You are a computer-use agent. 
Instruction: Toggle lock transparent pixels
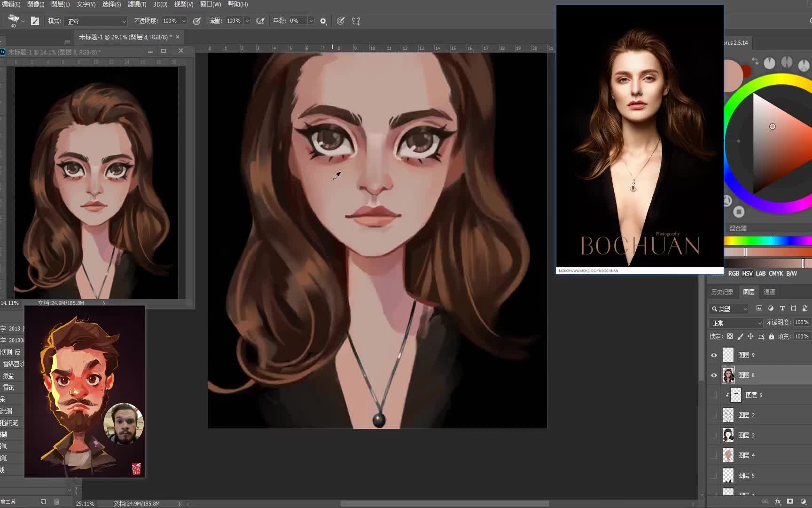[730, 336]
